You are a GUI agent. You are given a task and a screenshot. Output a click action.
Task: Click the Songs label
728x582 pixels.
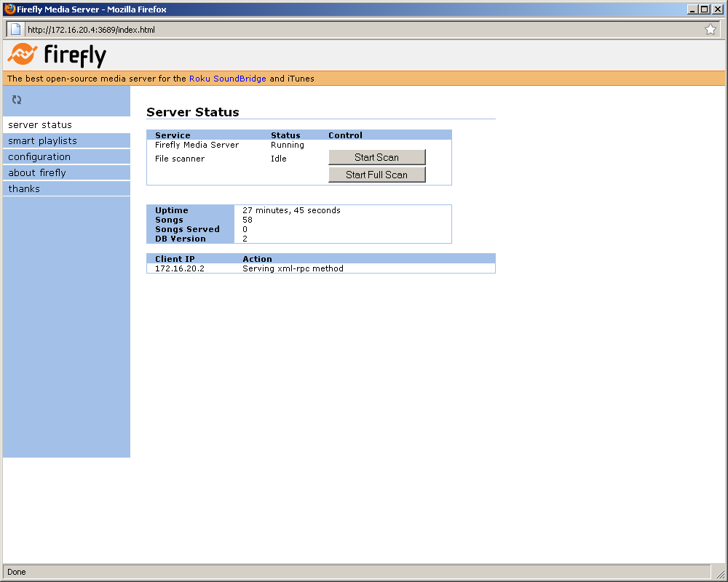coord(169,220)
